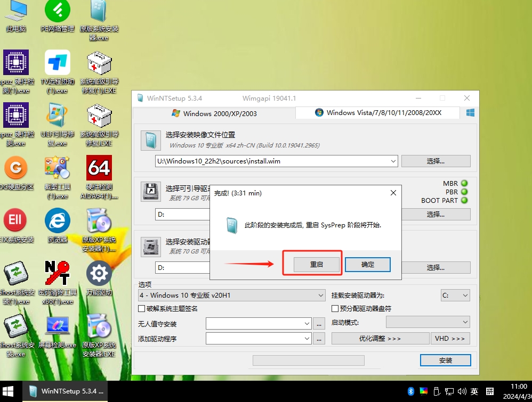532x402 pixels.
Task: Close the 完成! dialog
Action: click(x=393, y=193)
